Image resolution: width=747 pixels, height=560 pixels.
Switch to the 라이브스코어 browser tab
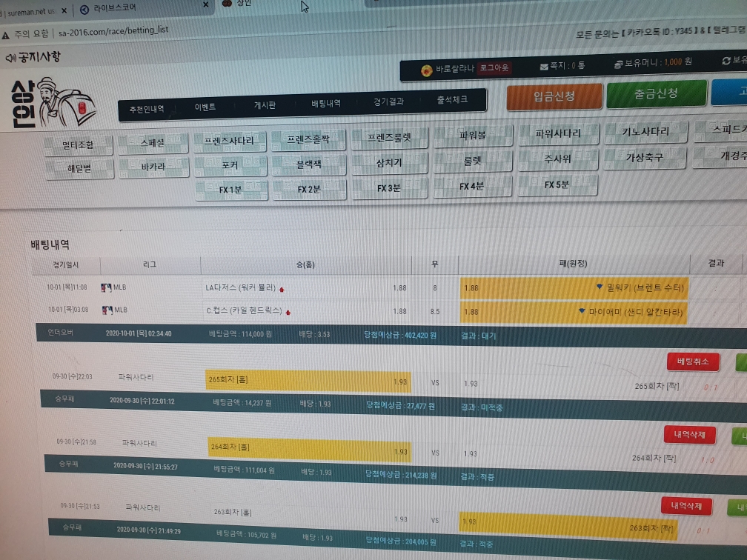[x=111, y=9]
